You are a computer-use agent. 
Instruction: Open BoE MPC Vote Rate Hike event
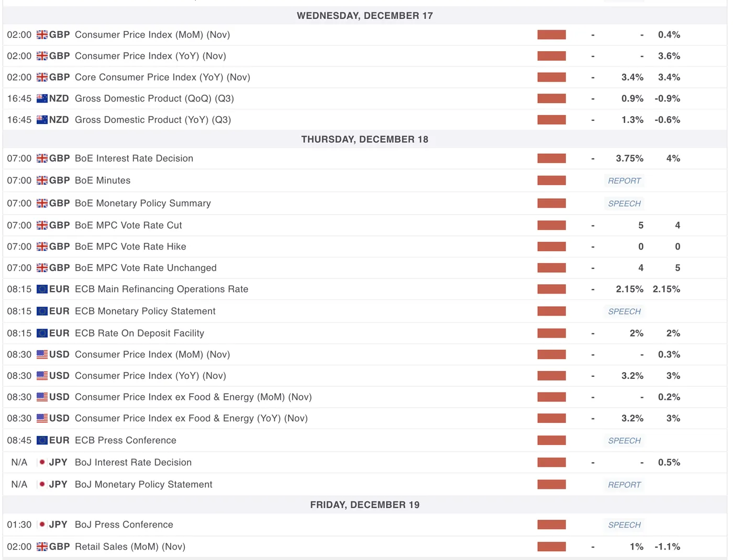point(130,247)
